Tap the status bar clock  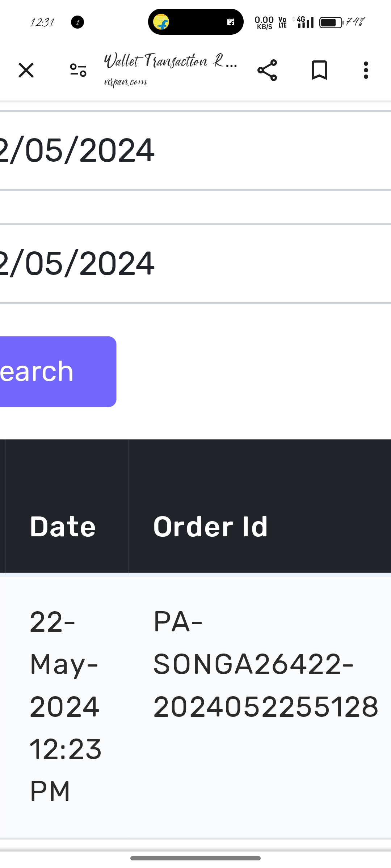click(42, 22)
